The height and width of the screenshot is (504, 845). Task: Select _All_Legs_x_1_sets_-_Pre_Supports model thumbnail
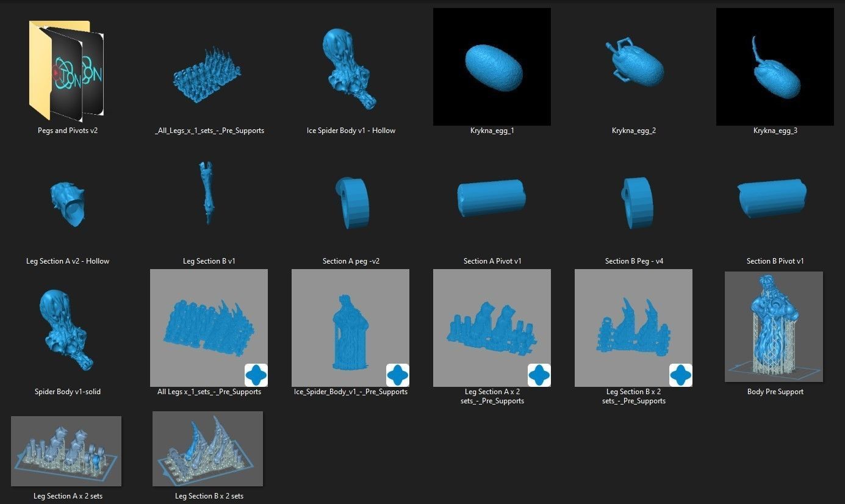pyautogui.click(x=209, y=74)
